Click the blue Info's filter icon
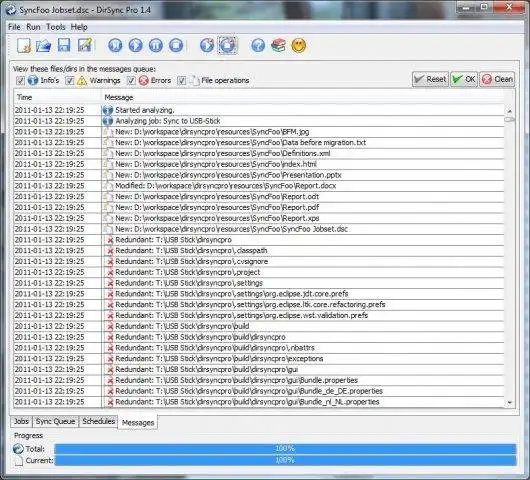The image size is (530, 480). click(x=33, y=80)
